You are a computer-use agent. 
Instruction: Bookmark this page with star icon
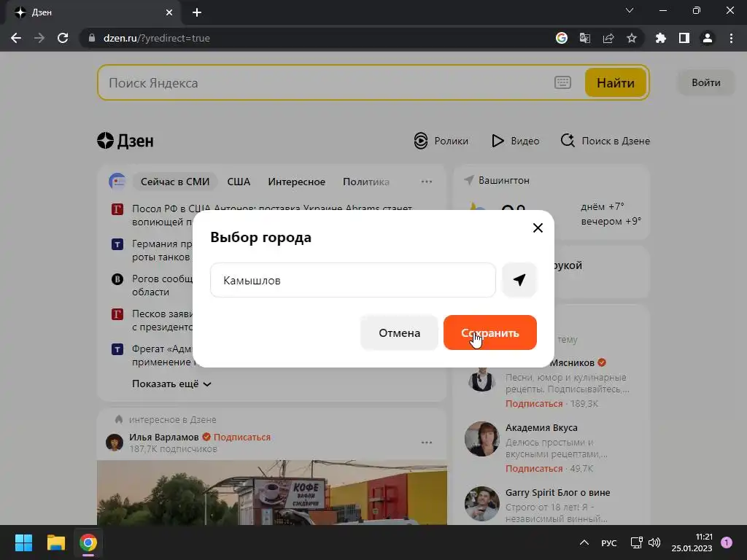point(632,38)
